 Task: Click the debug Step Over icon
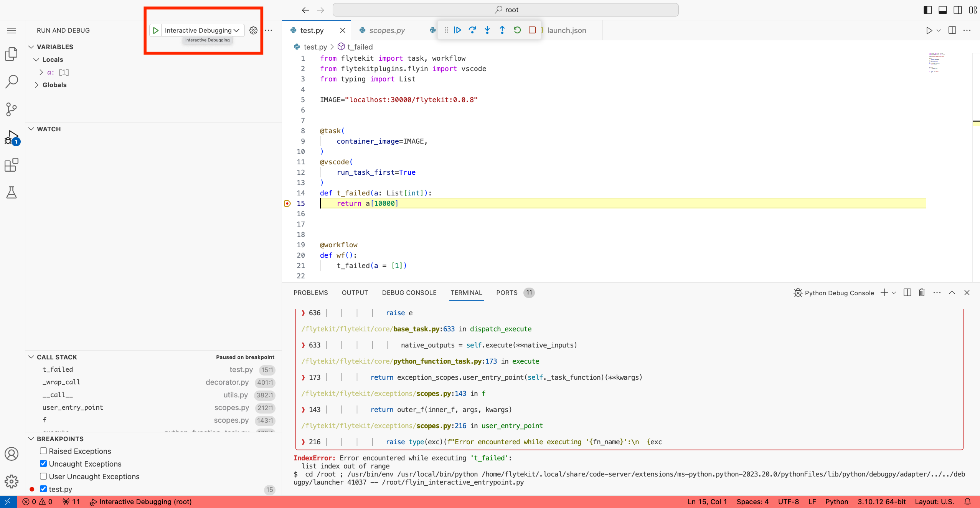(472, 30)
